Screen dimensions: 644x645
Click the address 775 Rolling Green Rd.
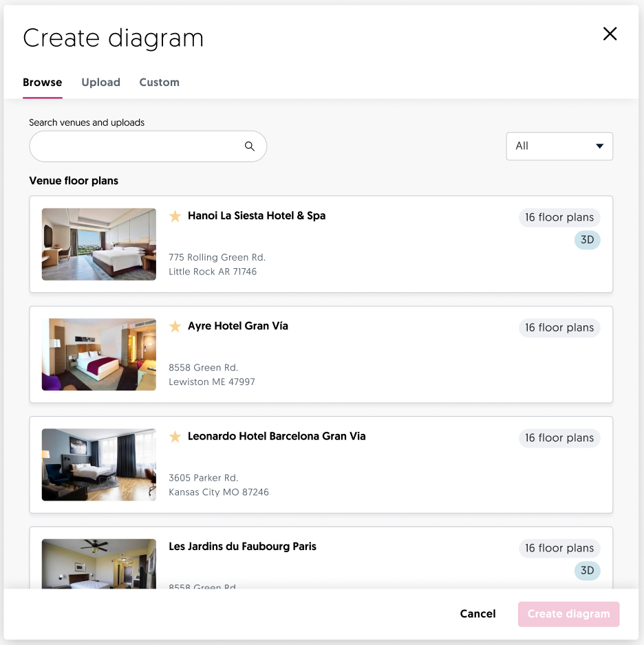coord(217,257)
